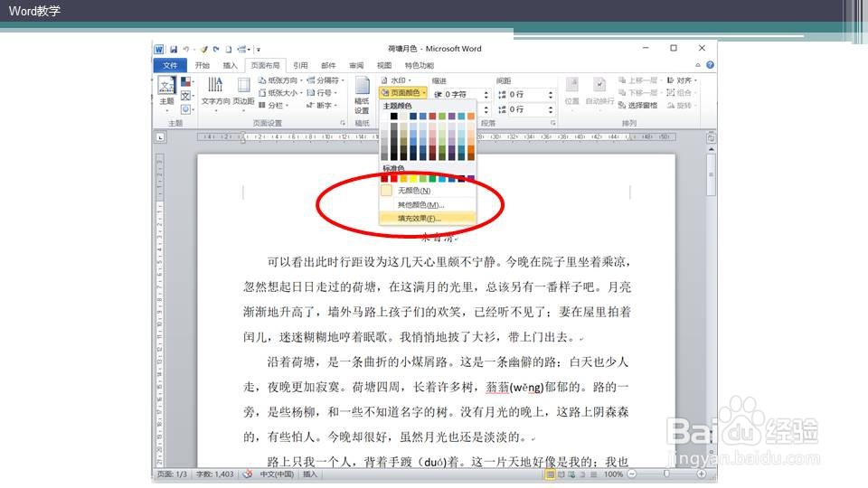Image resolution: width=868 pixels, height=488 pixels.
Task: Open the 页面设置 dialog launcher
Action: [342, 123]
